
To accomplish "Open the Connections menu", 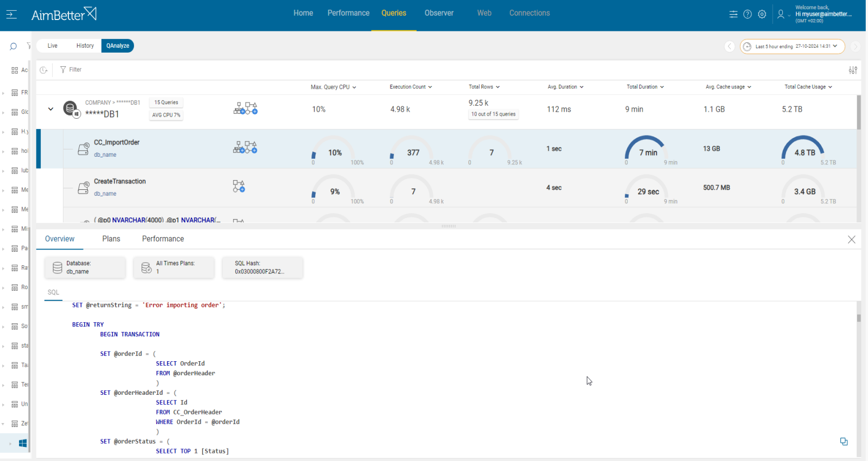I will (529, 13).
